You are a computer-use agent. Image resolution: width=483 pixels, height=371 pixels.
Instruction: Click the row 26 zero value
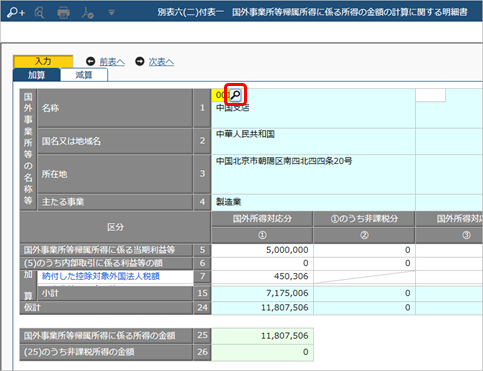tap(262, 352)
